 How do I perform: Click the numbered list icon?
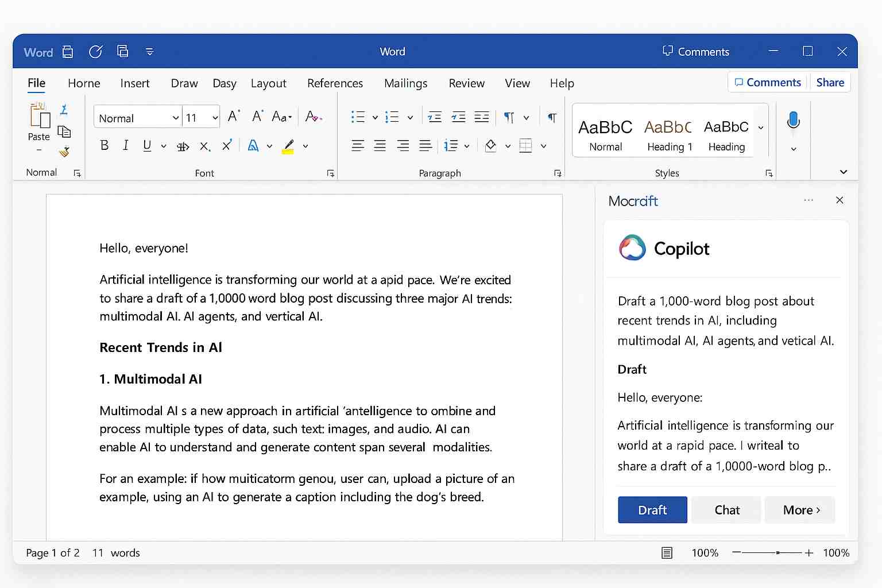392,117
